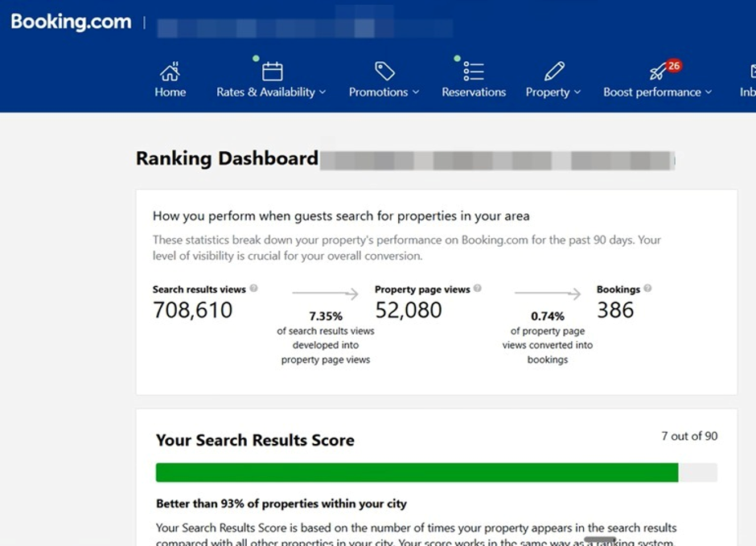
Task: Open the Reservations menu label
Action: click(474, 92)
